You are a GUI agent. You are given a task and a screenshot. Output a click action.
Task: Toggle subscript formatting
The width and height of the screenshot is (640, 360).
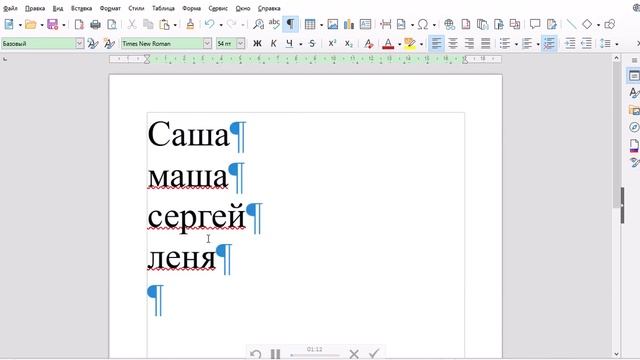pyautogui.click(x=349, y=44)
